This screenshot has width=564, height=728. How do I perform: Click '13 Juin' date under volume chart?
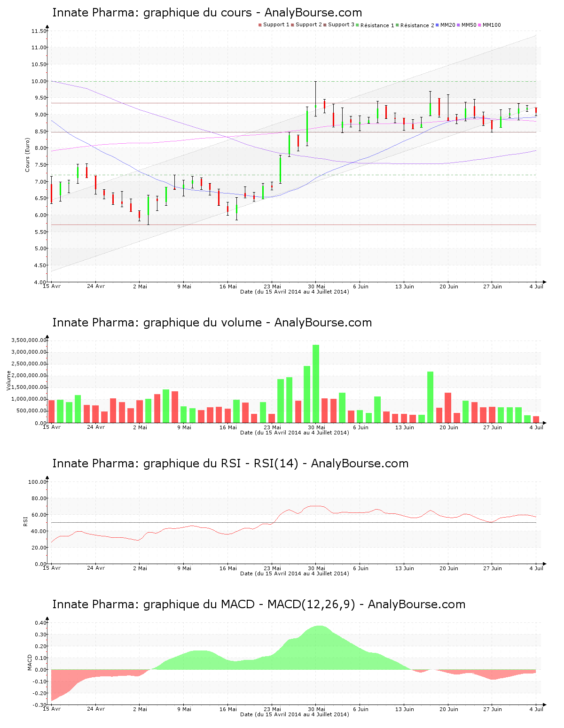point(405,427)
